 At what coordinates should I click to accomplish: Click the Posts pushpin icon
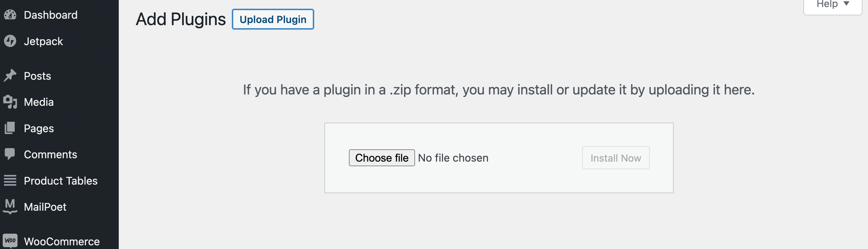coord(10,75)
